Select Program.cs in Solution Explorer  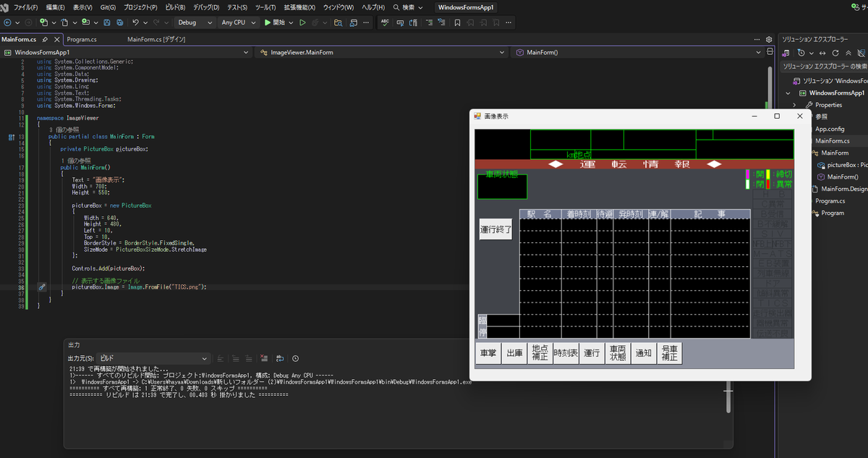[830, 201]
